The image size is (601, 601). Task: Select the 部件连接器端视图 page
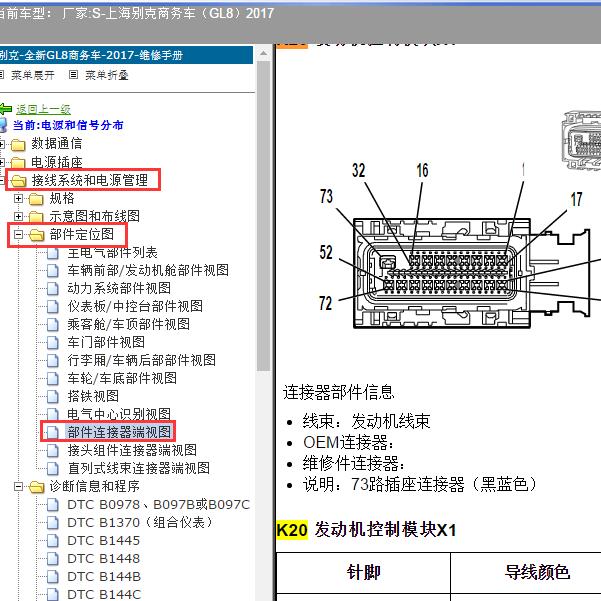(119, 432)
